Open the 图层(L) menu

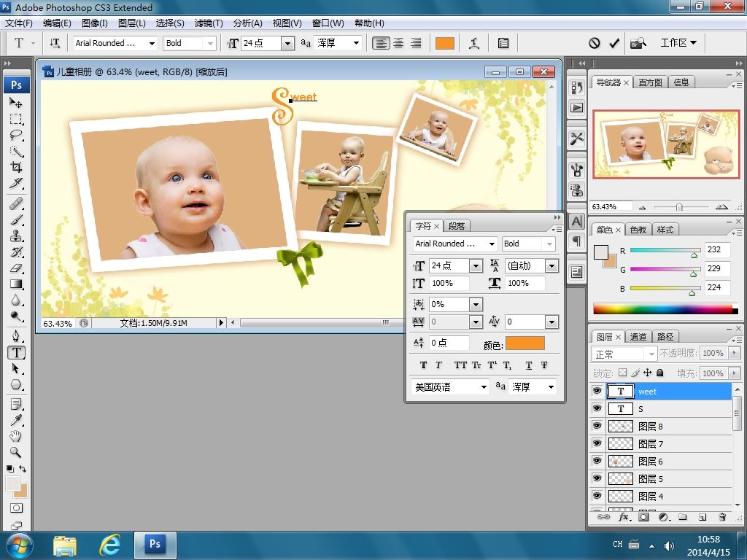(131, 23)
